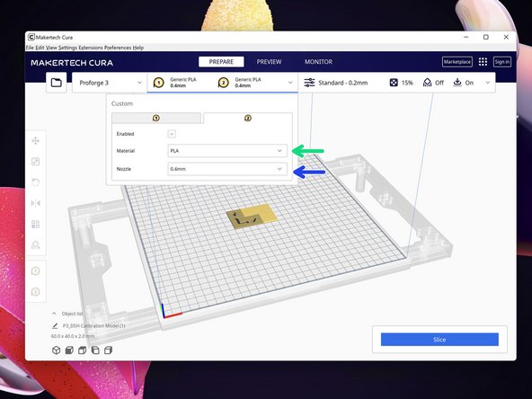
Task: Open the Edit menu
Action: (x=40, y=48)
